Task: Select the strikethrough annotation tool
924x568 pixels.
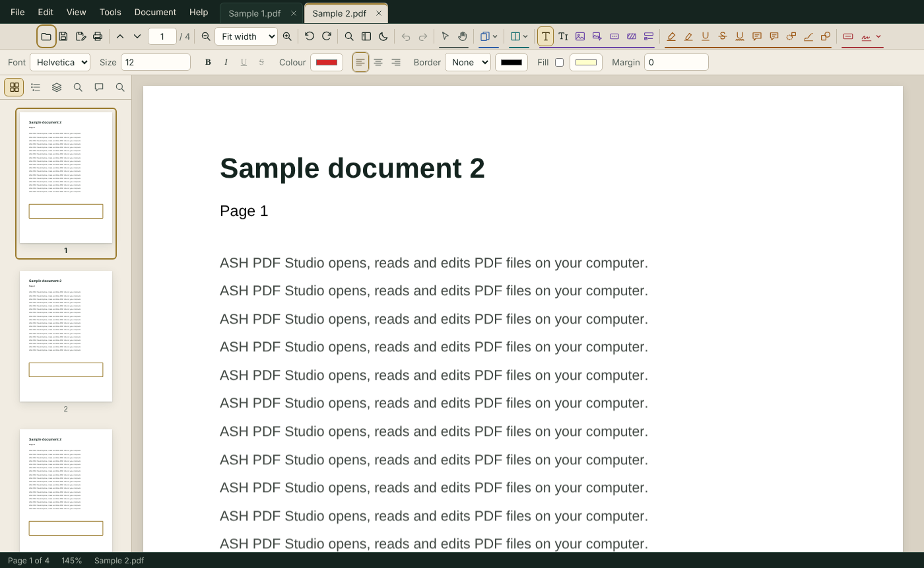Action: tap(723, 36)
